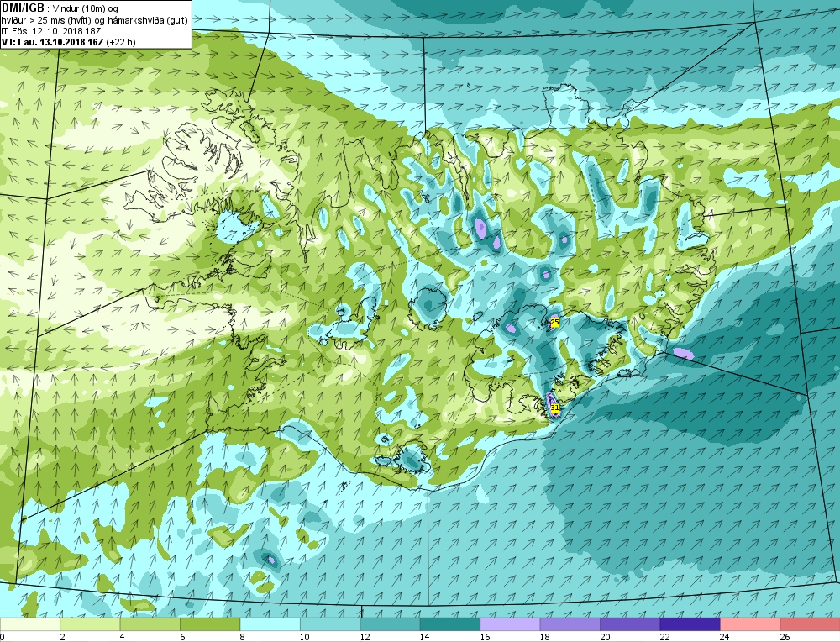Select the 2–4 m/s light green legend swatch

point(90,624)
